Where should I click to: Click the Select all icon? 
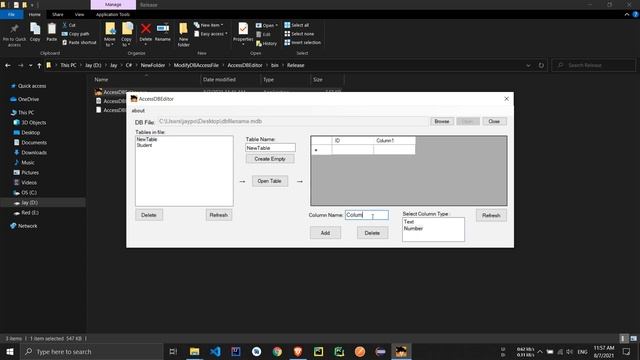pos(287,25)
